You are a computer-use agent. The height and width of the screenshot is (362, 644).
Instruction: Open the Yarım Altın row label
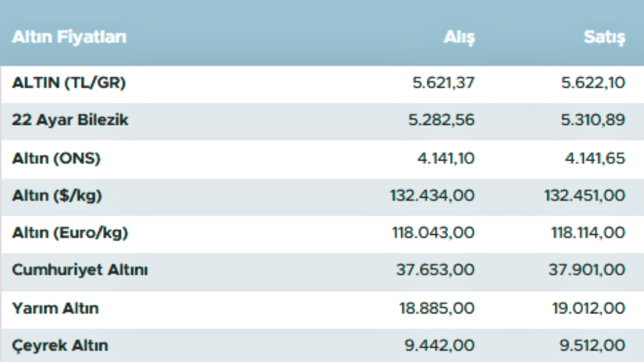55,308
